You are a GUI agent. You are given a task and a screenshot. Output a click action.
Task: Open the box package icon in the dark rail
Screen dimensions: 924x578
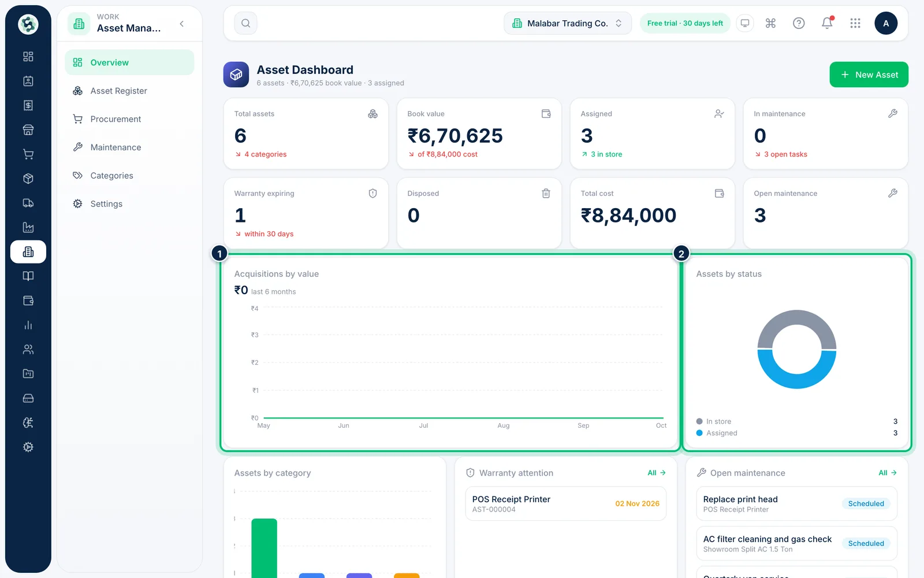tap(28, 179)
